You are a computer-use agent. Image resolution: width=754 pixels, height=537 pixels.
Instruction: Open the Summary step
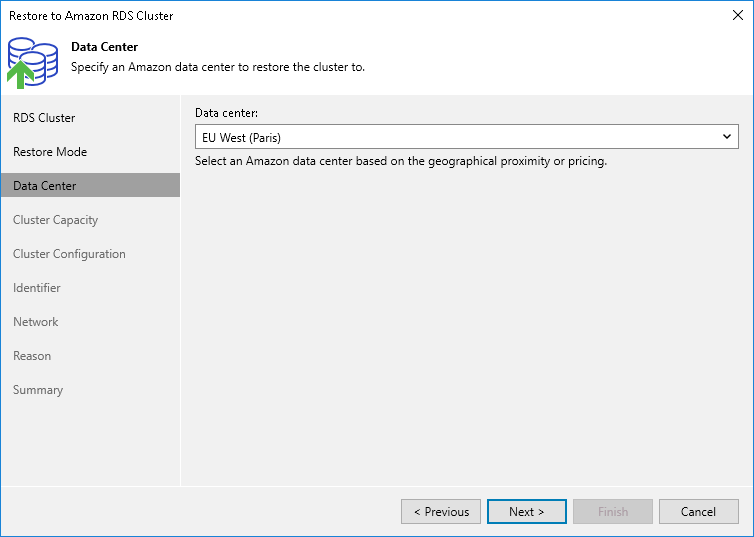coord(38,390)
